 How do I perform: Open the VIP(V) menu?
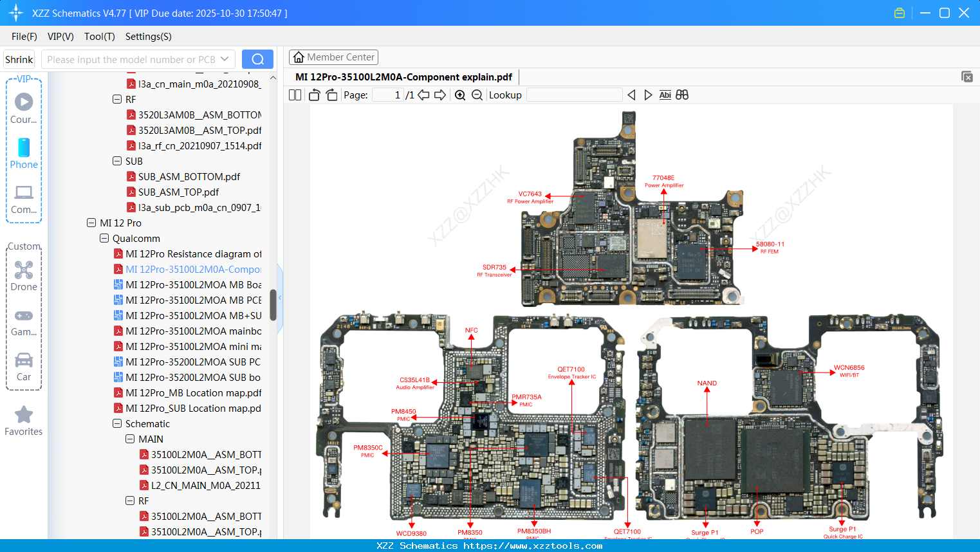tap(60, 37)
